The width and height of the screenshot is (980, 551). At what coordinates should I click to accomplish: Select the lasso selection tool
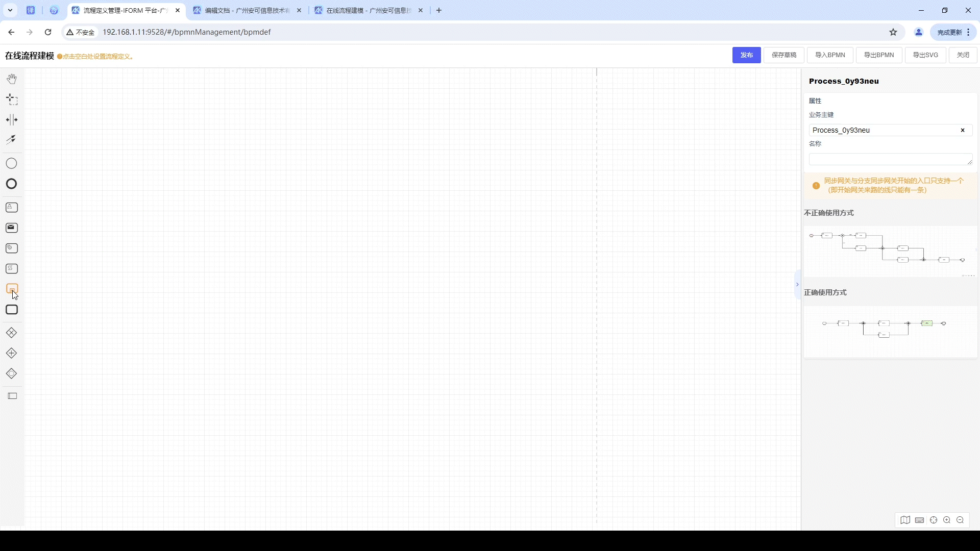[x=12, y=99]
